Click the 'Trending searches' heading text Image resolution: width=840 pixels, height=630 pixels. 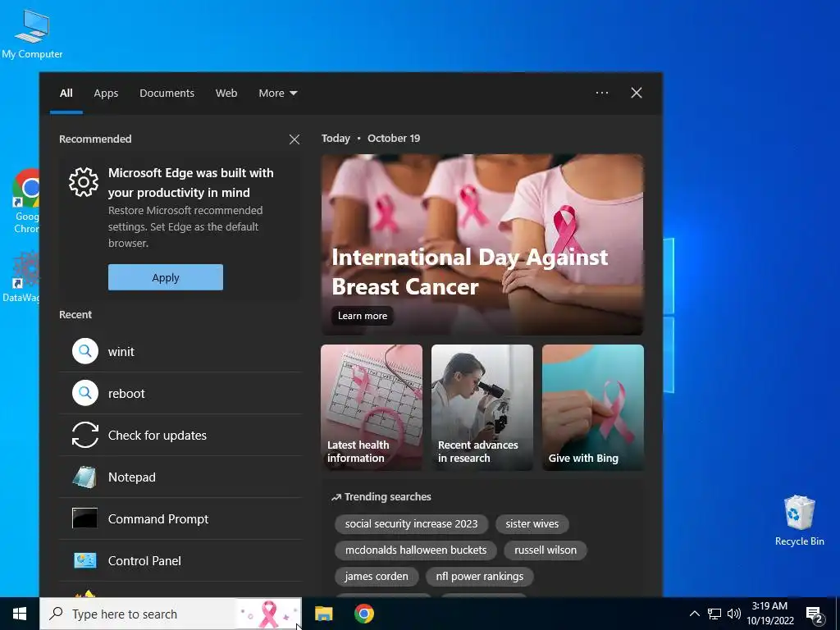pyautogui.click(x=387, y=496)
